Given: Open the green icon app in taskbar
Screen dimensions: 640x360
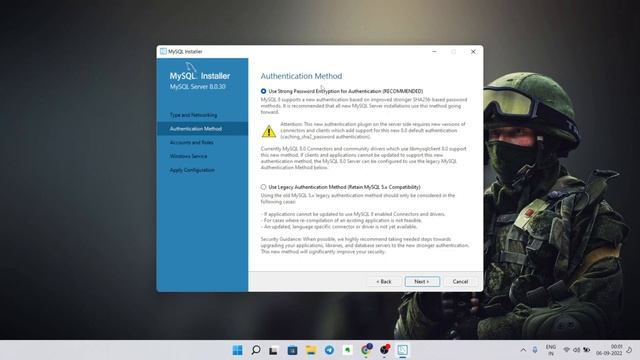Looking at the screenshot, I should click(x=347, y=350).
